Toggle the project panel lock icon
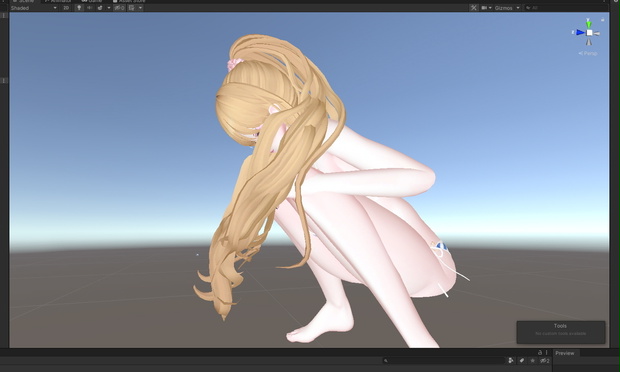Image resolution: width=620 pixels, height=372 pixels. click(x=540, y=352)
